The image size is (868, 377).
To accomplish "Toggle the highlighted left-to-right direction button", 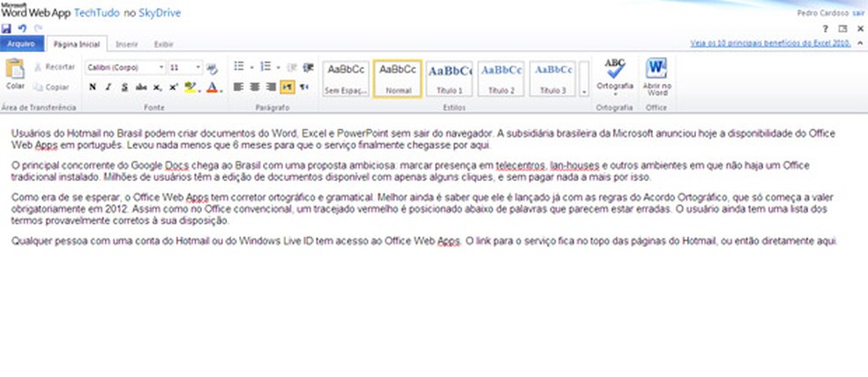I will click(288, 87).
